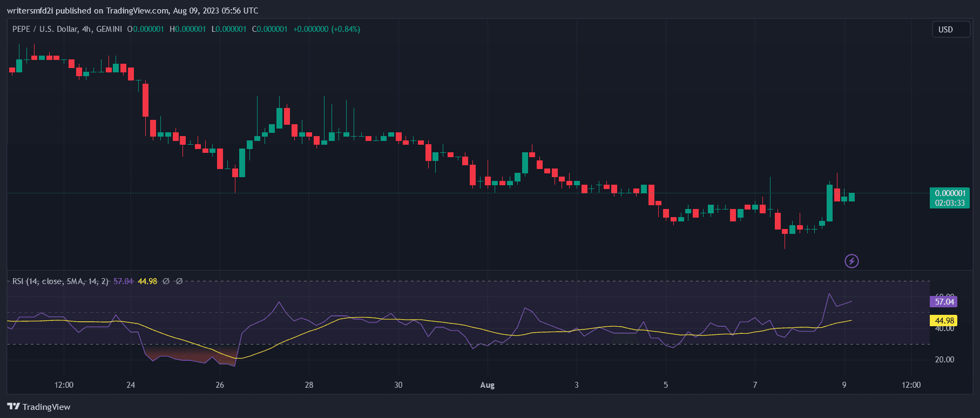Open the USD currency selector

pos(950,30)
